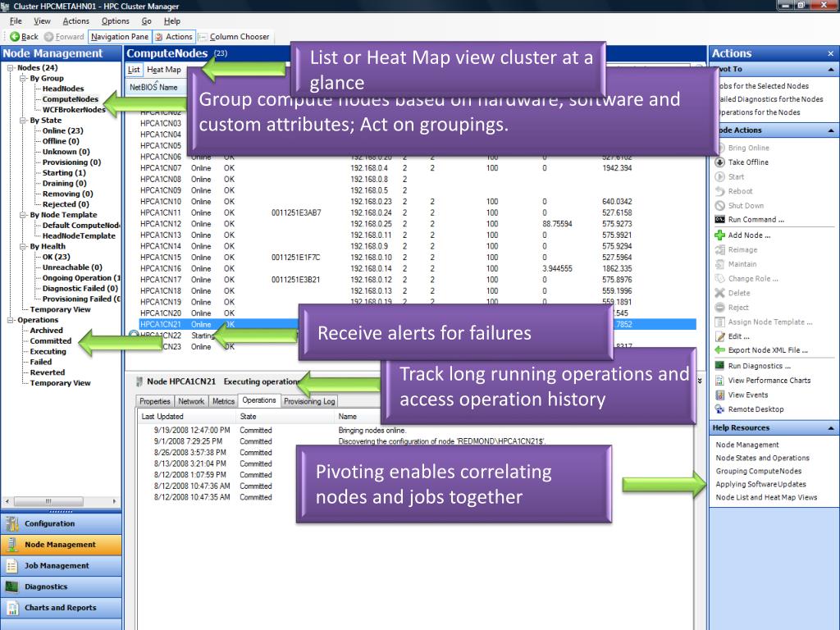Screen dimensions: 840x630
Task: Click the green Back arrow icon
Action: (x=15, y=36)
